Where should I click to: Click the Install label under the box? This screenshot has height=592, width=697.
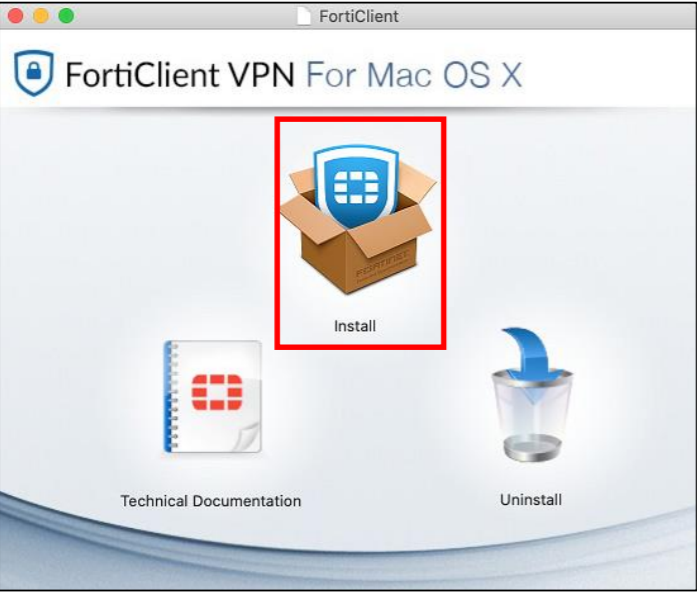click(355, 326)
